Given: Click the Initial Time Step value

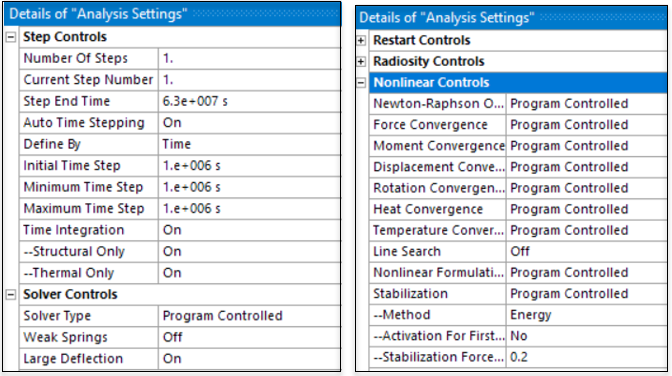Looking at the screenshot, I should pos(249,165).
